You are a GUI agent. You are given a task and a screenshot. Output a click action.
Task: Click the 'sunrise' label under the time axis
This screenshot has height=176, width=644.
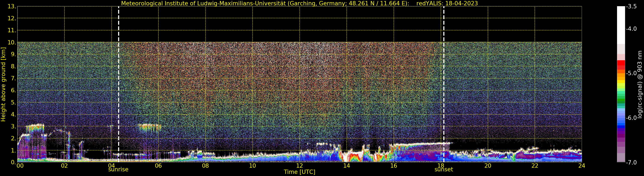pyautogui.click(x=118, y=170)
